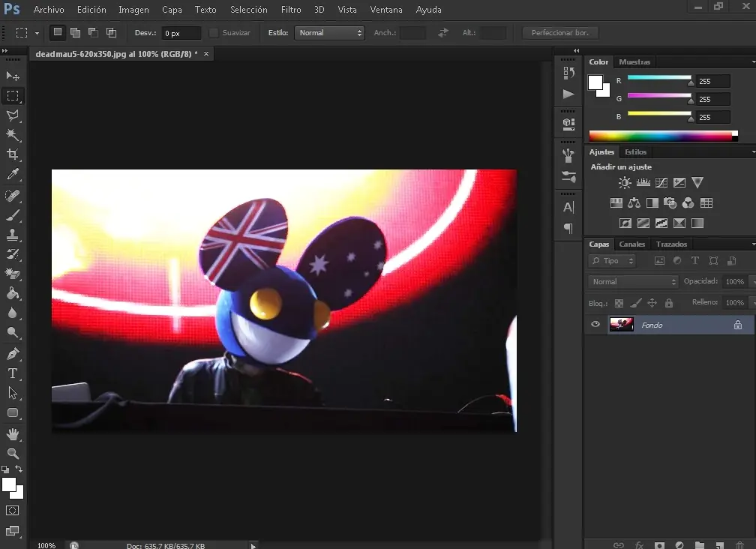Switch to the Canales tab

pyautogui.click(x=632, y=244)
